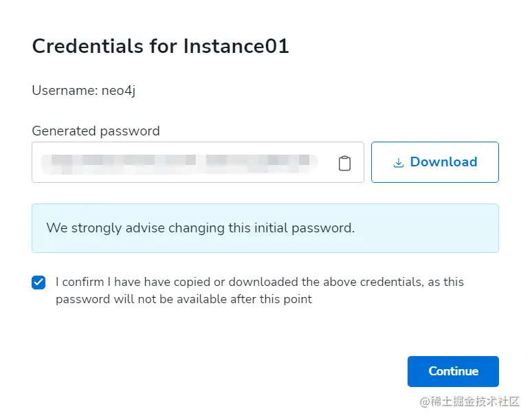Click the 稀土掘金技术社区 watermark
The image size is (532, 420).
click(x=471, y=401)
